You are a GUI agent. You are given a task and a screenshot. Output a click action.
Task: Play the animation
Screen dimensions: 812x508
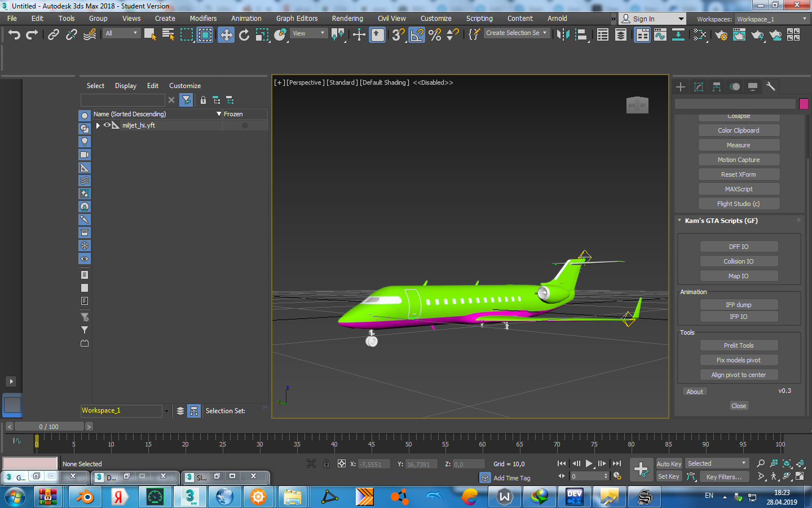pos(589,463)
